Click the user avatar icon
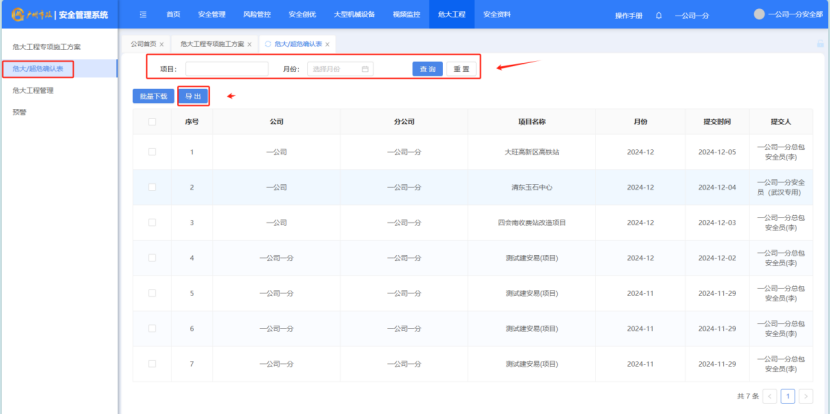The image size is (831, 414). click(759, 15)
